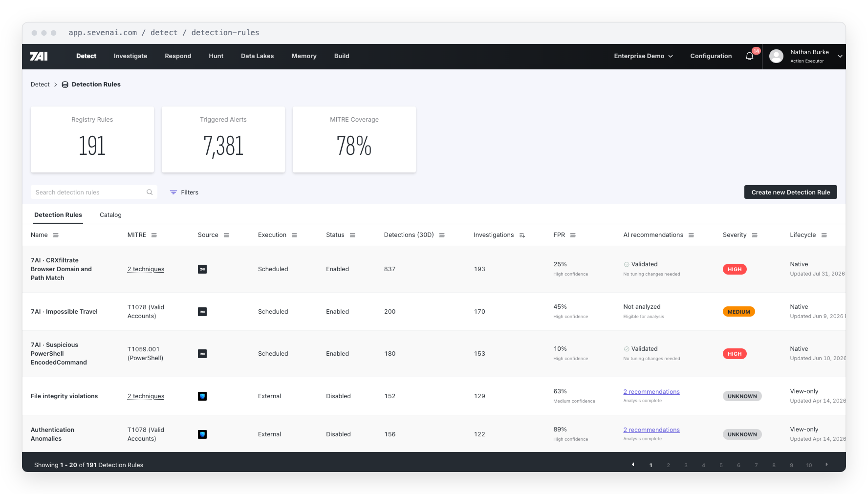Click the search magnifier icon
This screenshot has width=868, height=494.
[150, 192]
